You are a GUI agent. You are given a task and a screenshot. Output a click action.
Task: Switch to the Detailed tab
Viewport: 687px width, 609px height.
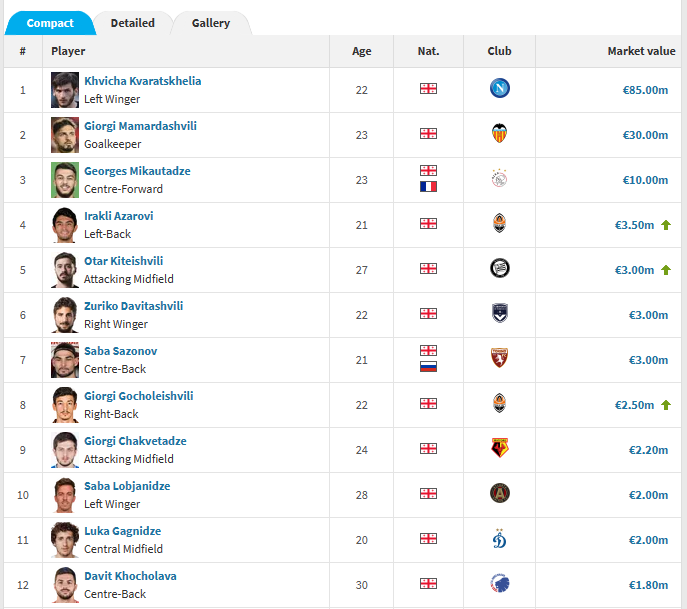tap(133, 23)
